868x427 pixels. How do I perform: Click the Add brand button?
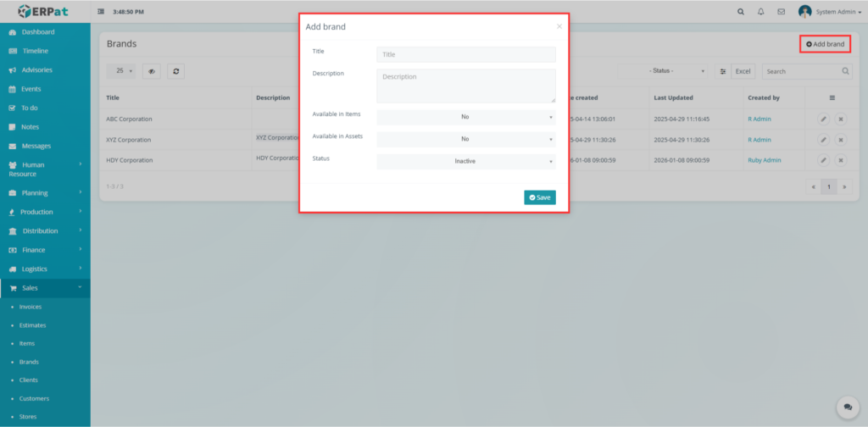pos(825,44)
